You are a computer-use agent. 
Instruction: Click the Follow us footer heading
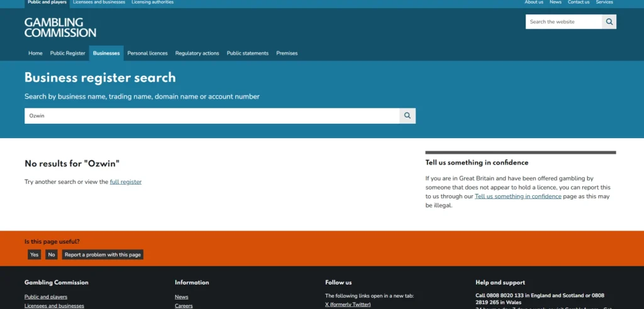tap(338, 283)
